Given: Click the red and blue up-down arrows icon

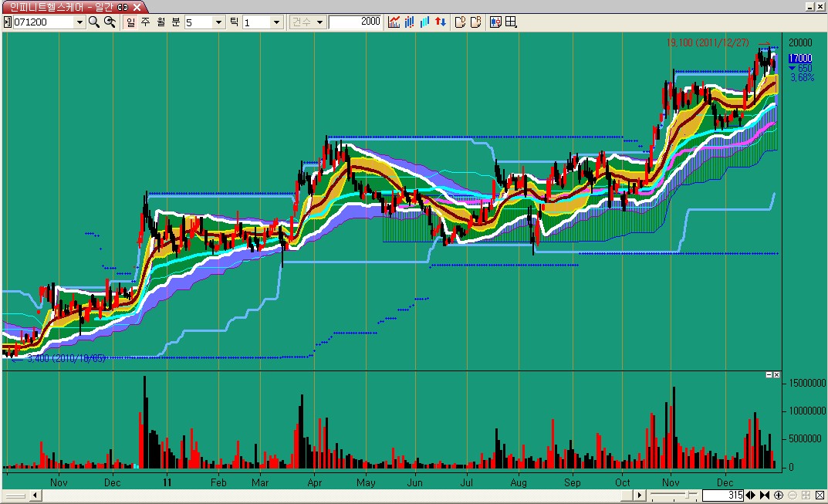Looking at the screenshot, I should tap(441, 22).
